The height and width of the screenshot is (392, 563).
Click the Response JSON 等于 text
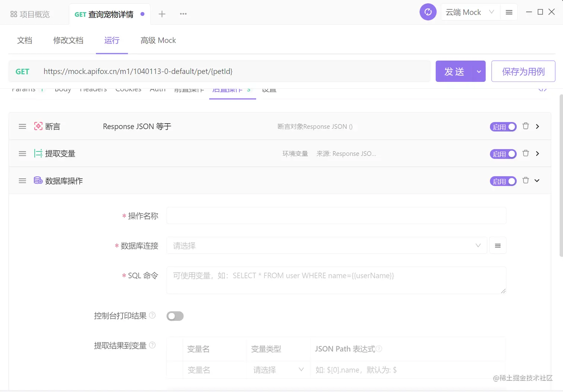[137, 127]
